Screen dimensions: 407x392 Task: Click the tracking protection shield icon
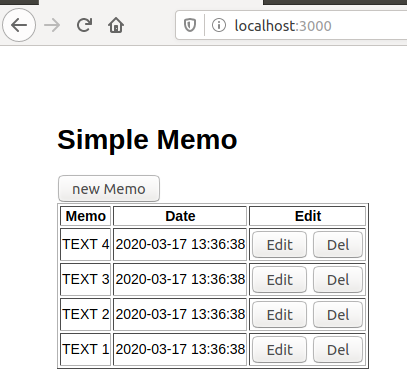point(190,25)
